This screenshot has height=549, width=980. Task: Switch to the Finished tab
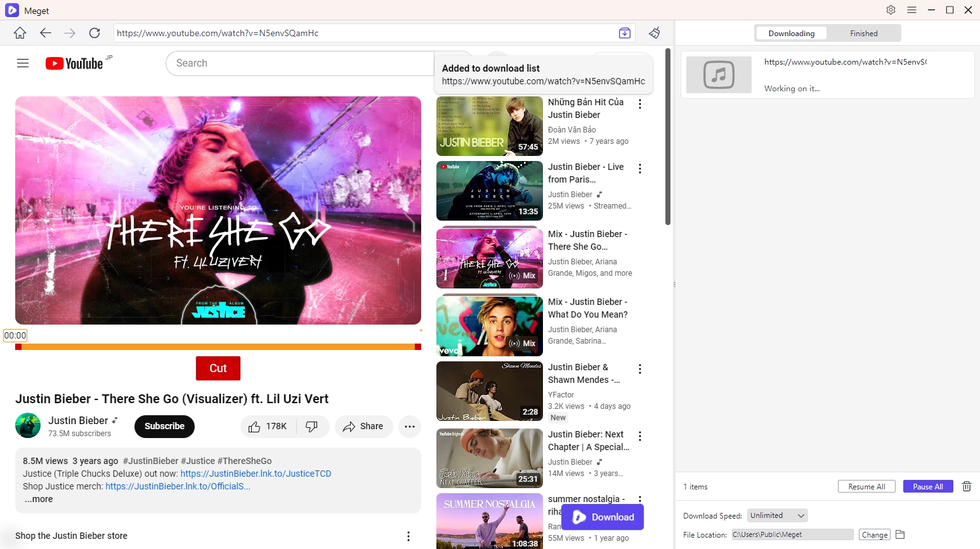(864, 34)
